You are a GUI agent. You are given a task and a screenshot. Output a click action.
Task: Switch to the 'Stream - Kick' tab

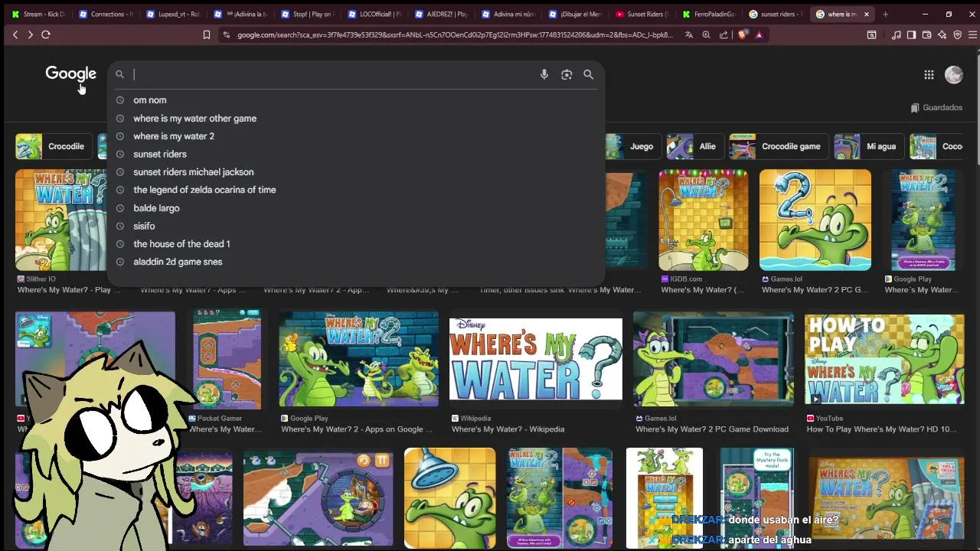pyautogui.click(x=38, y=14)
